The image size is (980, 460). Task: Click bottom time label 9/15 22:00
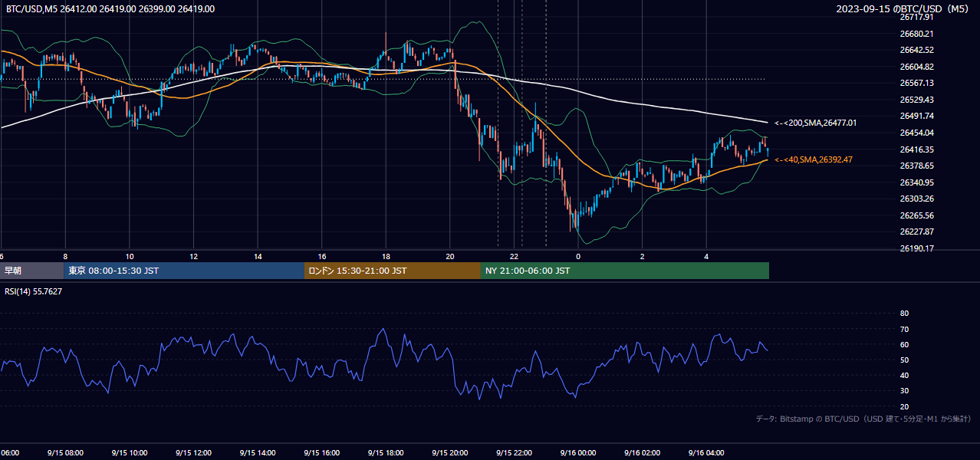pyautogui.click(x=514, y=453)
